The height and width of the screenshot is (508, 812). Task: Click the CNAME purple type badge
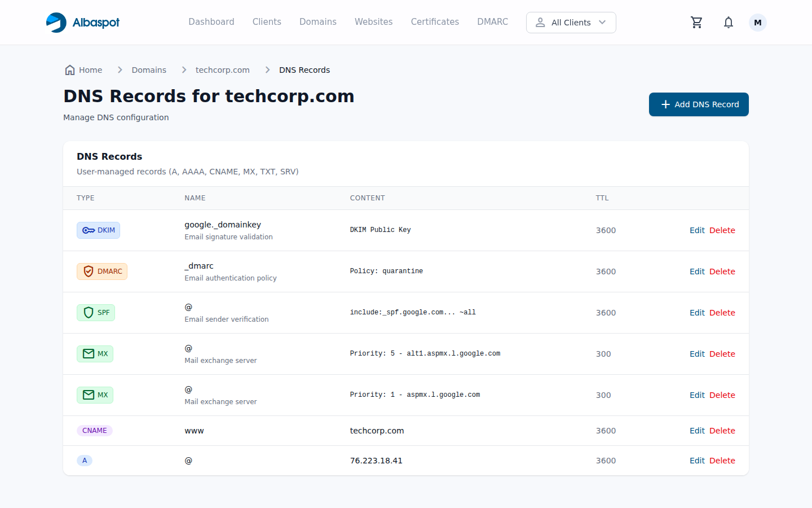click(95, 430)
